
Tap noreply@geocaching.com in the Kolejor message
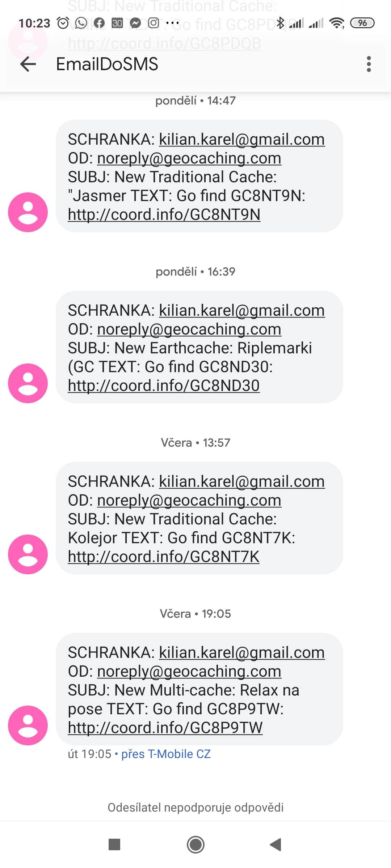click(x=189, y=501)
